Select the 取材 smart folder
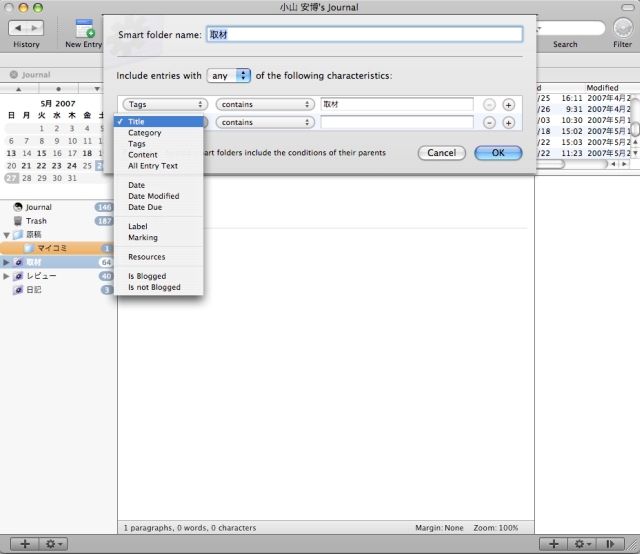Screen dimensions: 640x554 pyautogui.click(x=57, y=262)
